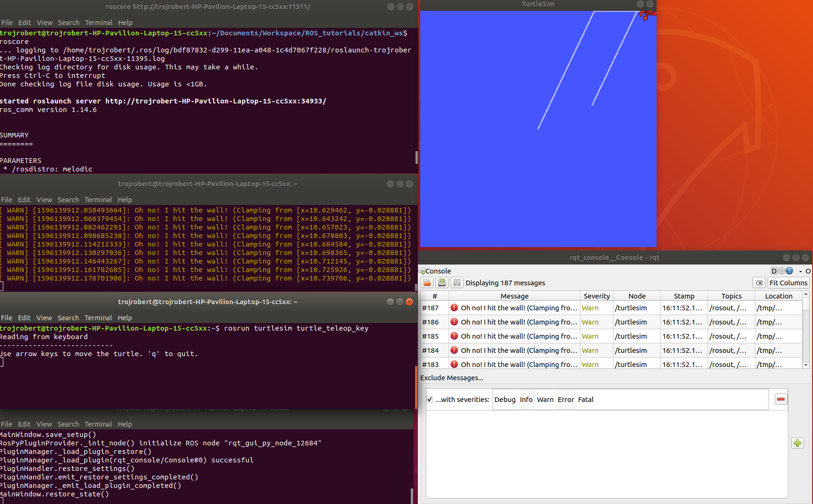
Task: Click the red warning icon on message #185
Action: tap(454, 336)
